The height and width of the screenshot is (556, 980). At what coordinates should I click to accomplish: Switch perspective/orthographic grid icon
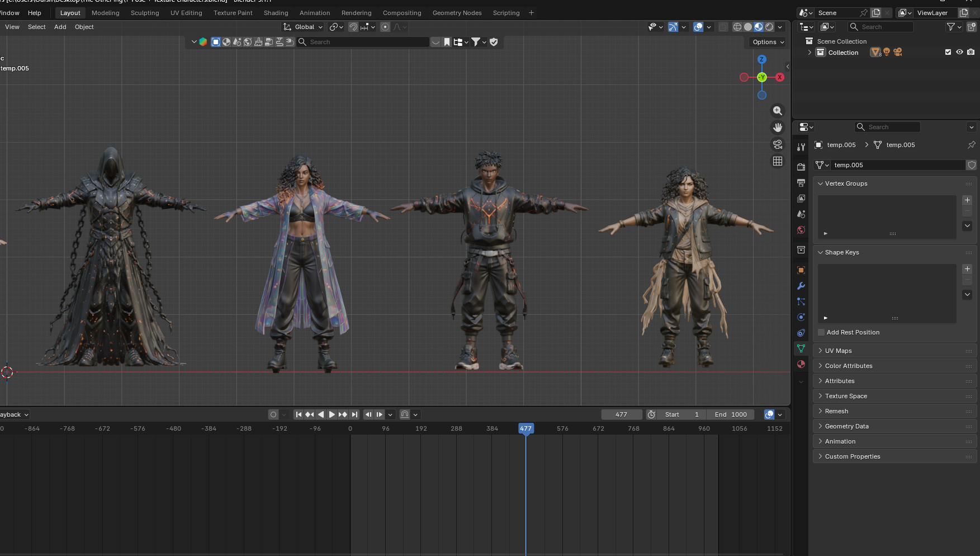coord(778,161)
